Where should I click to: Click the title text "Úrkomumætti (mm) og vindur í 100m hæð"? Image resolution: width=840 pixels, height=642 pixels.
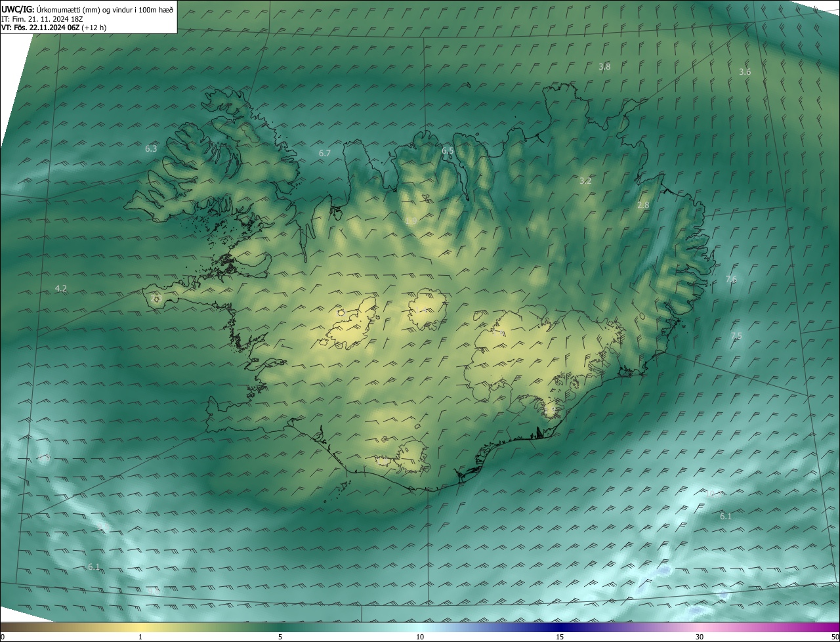click(x=105, y=9)
